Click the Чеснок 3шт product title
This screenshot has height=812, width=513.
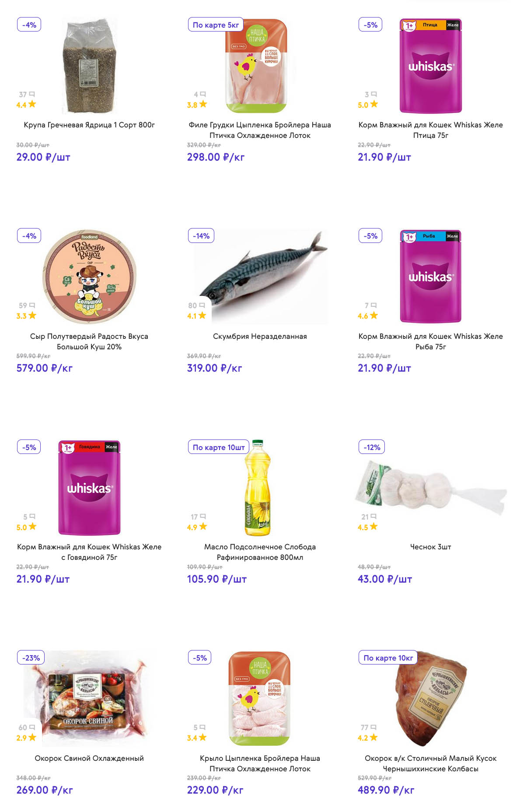[x=430, y=547]
